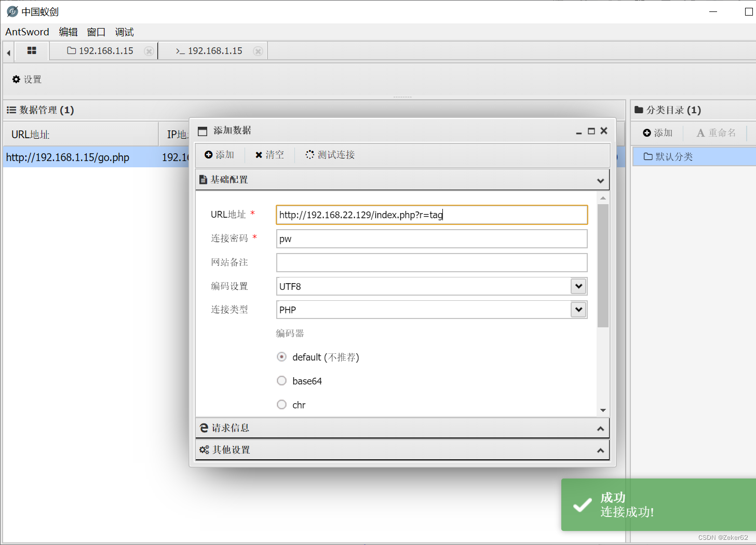This screenshot has width=756, height=545.
Task: Click the home grid tab icon
Action: point(32,50)
